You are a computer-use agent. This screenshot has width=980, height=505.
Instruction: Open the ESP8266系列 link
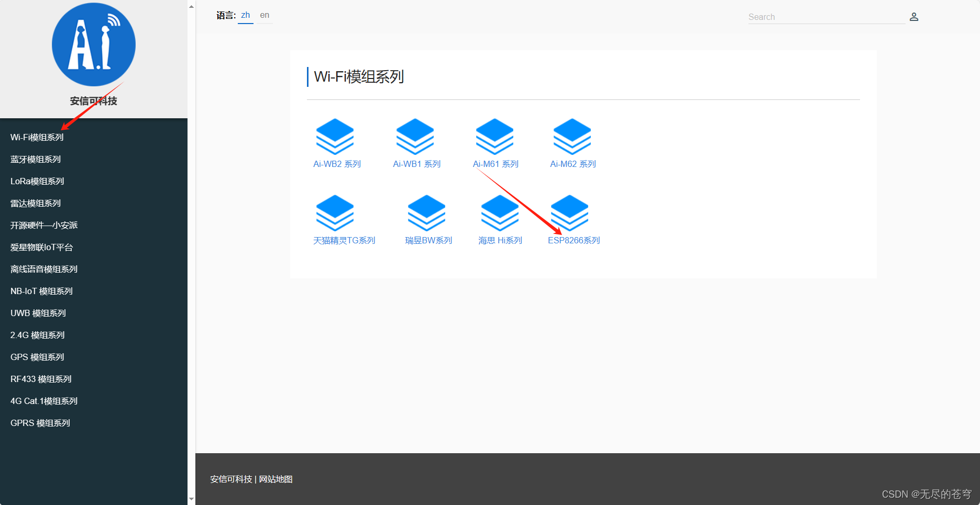574,240
